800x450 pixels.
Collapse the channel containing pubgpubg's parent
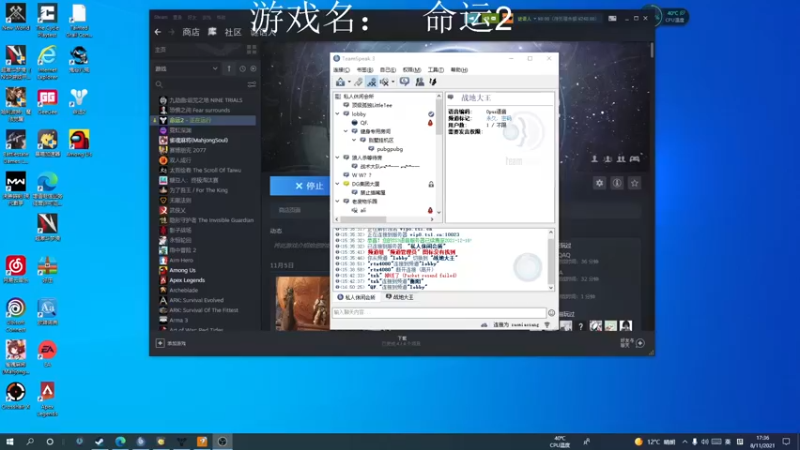pos(354,140)
